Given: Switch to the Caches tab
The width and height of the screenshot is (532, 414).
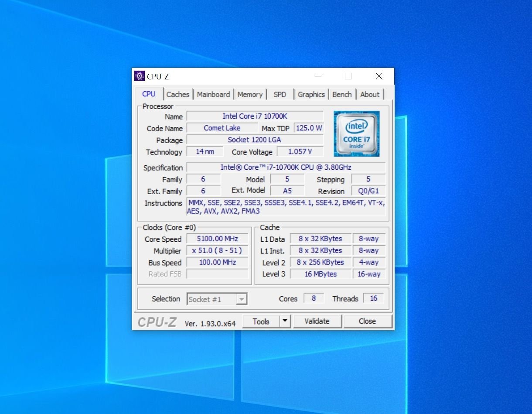Looking at the screenshot, I should 178,94.
